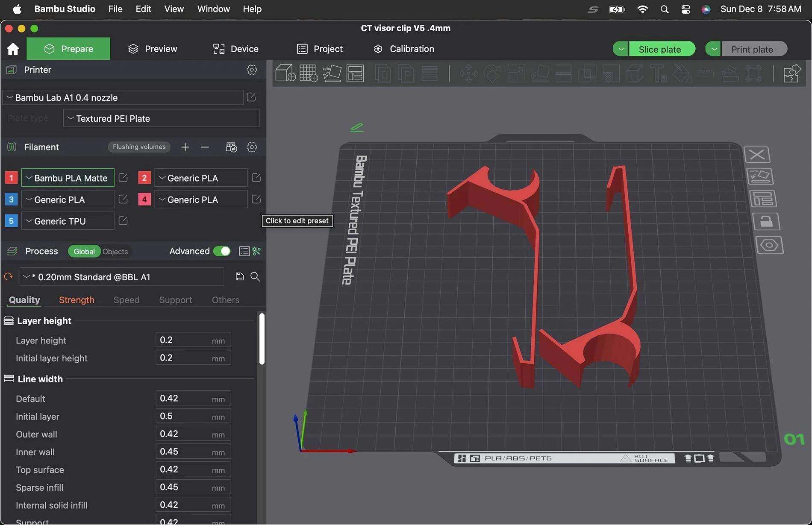Open the compare presets list icon
Image resolution: width=812 pixels, height=525 pixels.
(x=244, y=251)
